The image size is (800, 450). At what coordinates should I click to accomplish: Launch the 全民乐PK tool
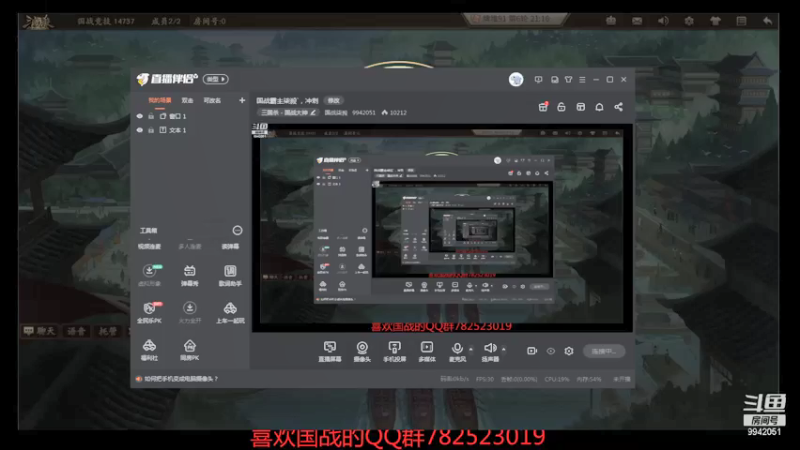(149, 312)
